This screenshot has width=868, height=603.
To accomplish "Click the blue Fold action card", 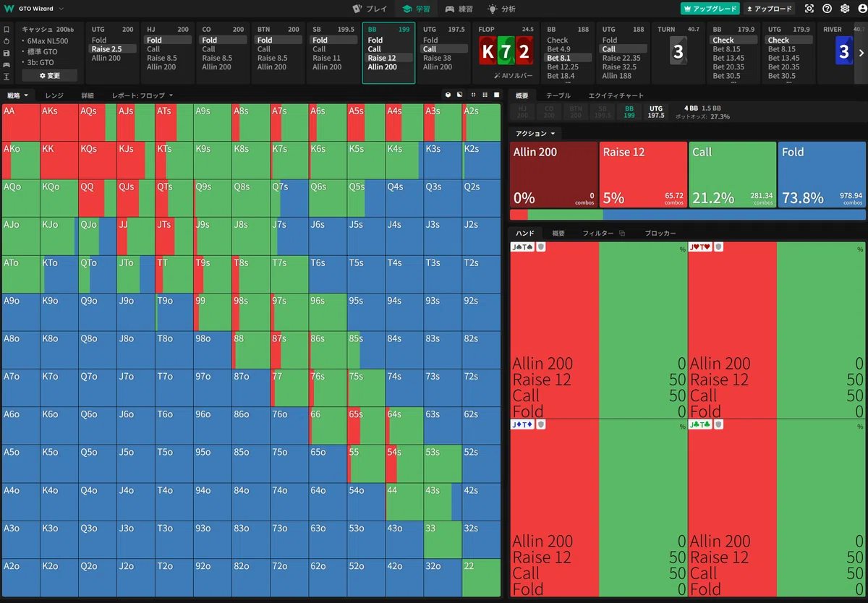I will (822, 175).
